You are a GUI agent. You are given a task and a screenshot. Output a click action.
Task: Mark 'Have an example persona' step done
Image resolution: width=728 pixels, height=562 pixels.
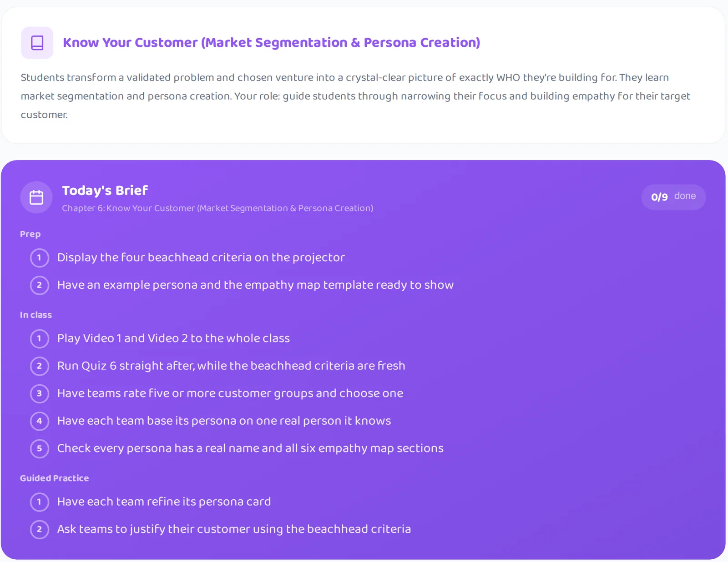pos(40,285)
